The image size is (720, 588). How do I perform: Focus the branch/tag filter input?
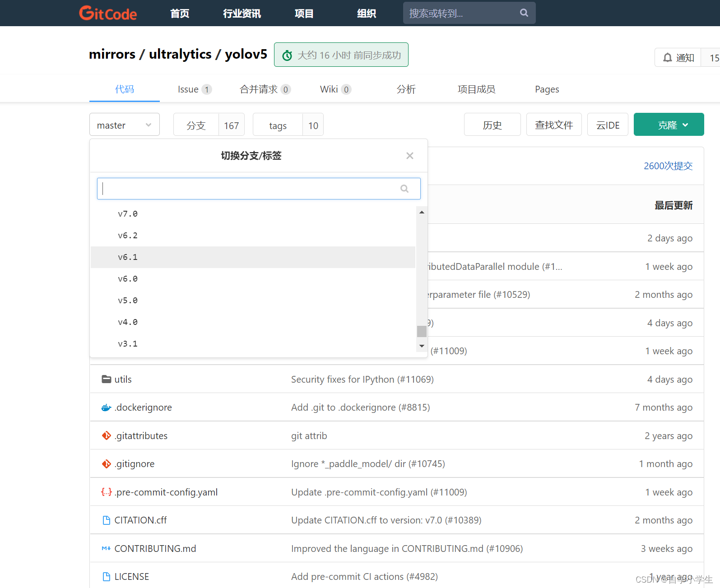tap(259, 189)
